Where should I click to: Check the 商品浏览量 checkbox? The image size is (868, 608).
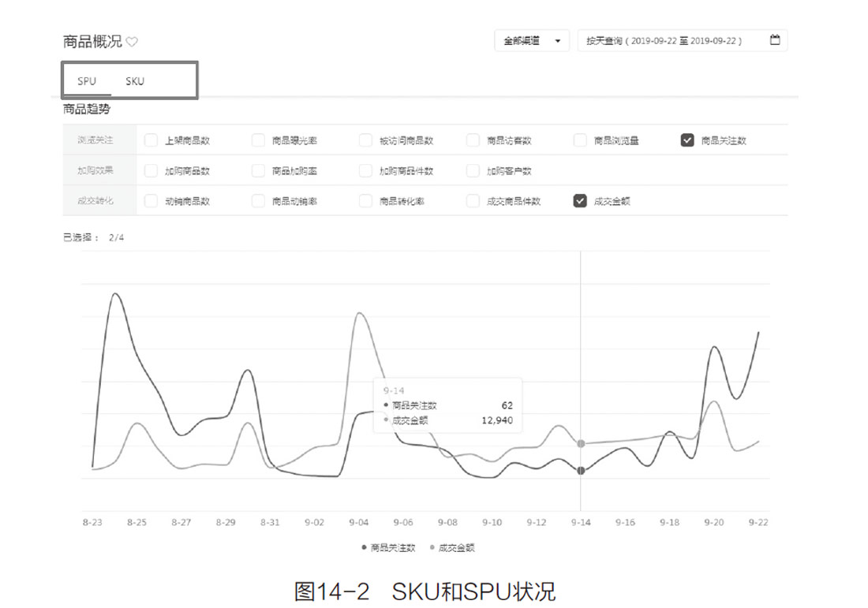[580, 140]
